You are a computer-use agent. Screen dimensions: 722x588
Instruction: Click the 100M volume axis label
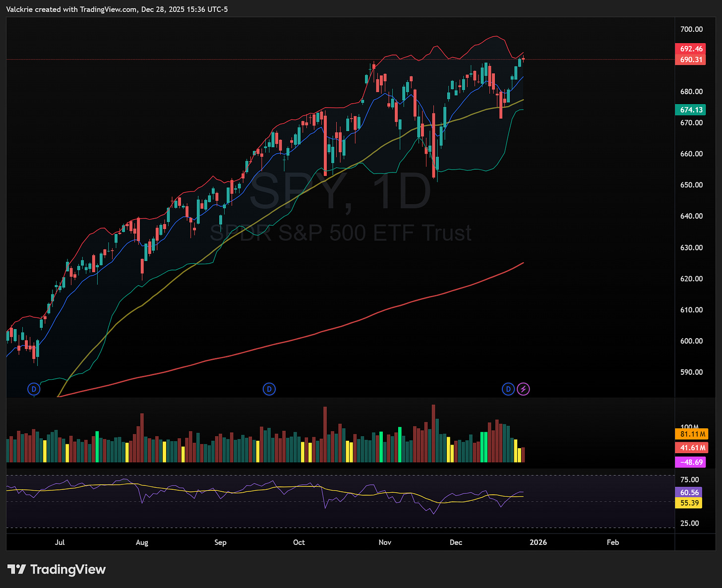pyautogui.click(x=689, y=427)
